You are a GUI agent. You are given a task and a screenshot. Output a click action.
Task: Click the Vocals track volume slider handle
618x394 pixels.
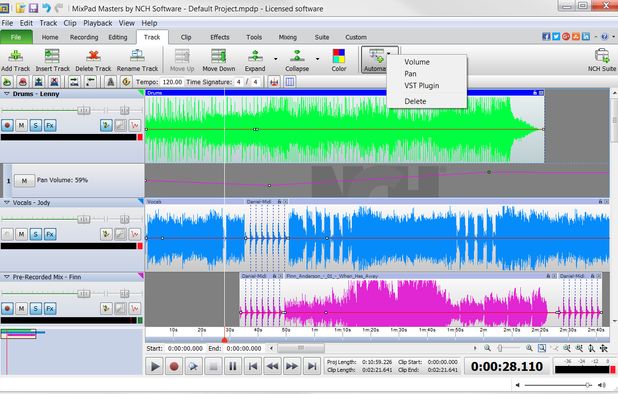tap(83, 219)
